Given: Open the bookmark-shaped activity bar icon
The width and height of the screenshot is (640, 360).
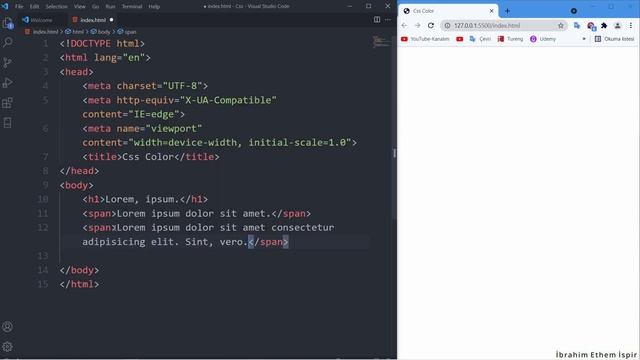Looking at the screenshot, I should [x=8, y=122].
